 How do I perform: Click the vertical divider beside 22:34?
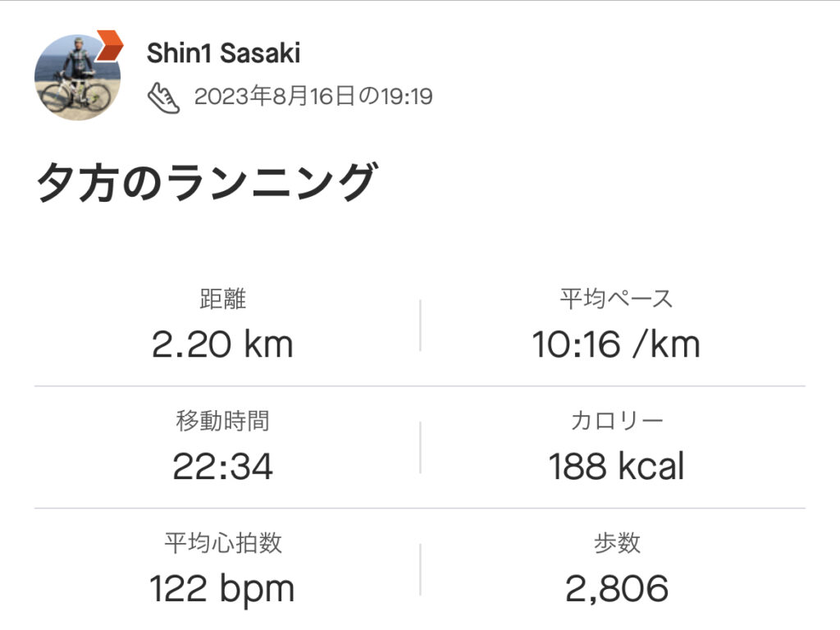(x=420, y=448)
